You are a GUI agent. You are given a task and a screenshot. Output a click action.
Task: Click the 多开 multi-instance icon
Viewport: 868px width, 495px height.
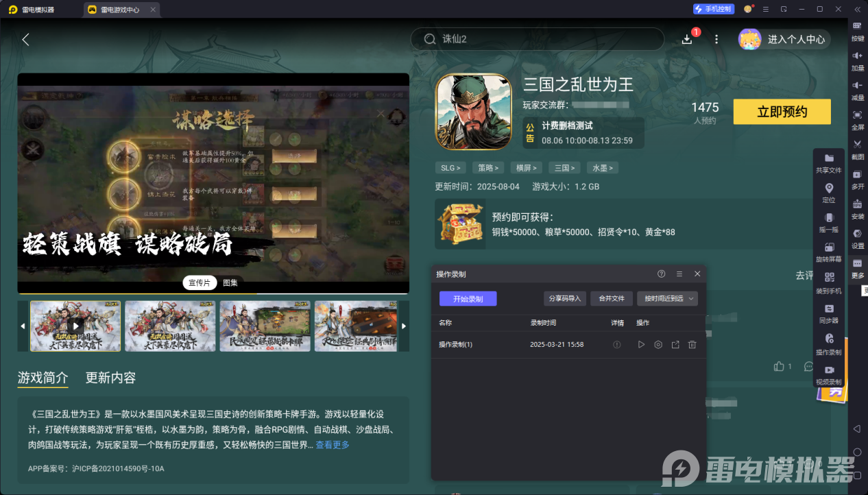856,180
